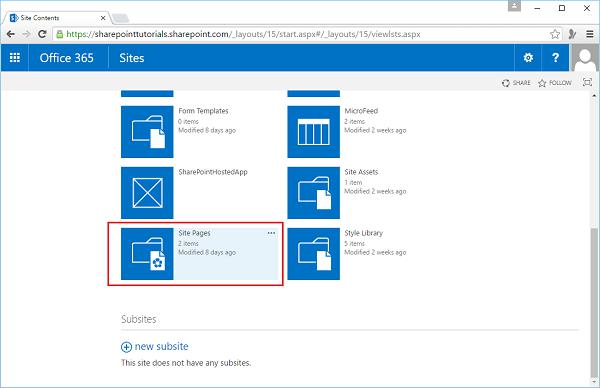The image size is (600, 388).
Task: Open the user profile avatar
Action: click(585, 58)
